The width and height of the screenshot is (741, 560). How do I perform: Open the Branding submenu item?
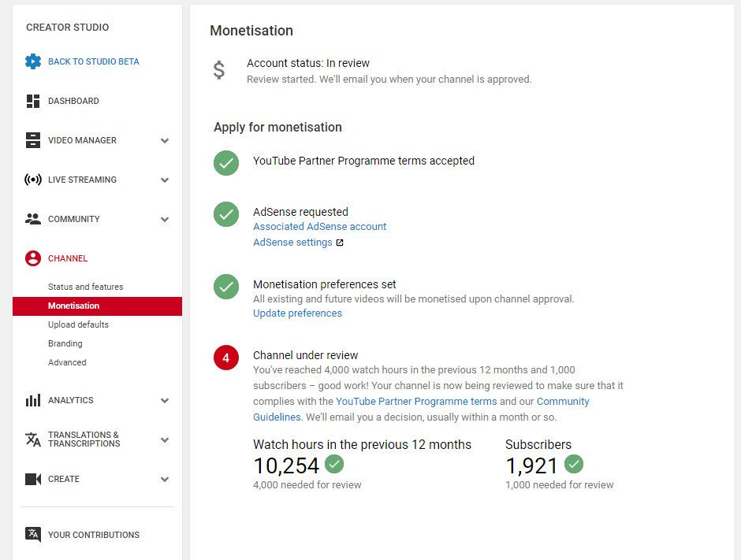(x=65, y=343)
